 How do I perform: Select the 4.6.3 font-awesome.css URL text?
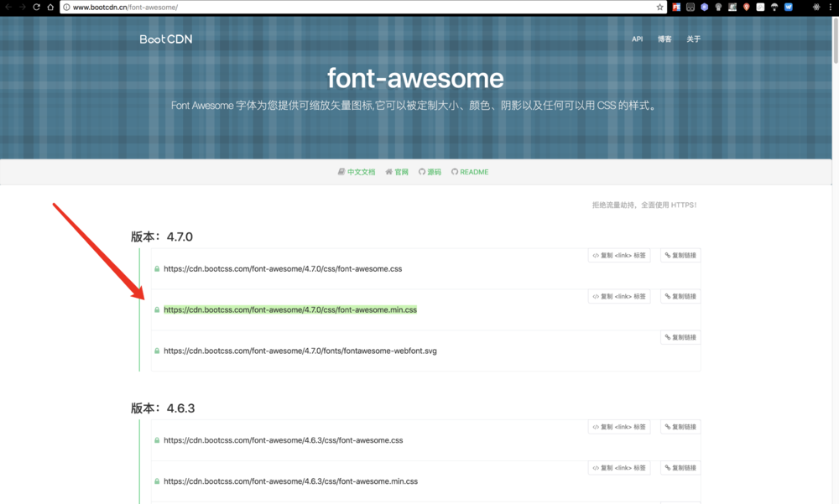[283, 440]
